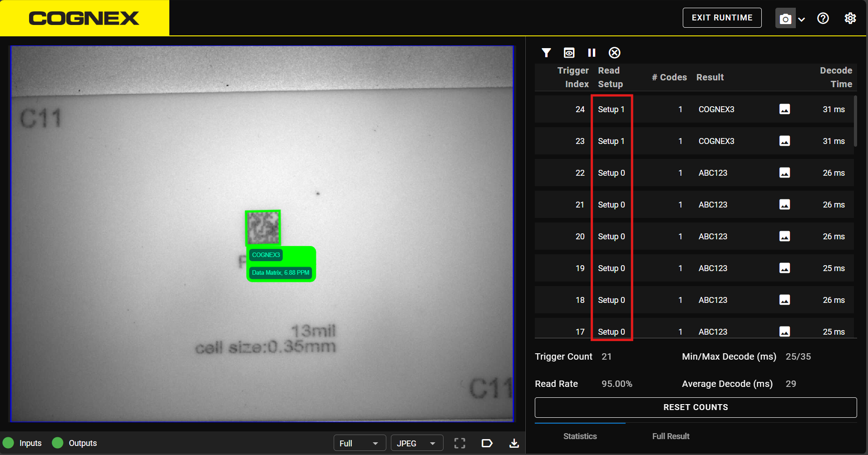868x455 pixels.
Task: Switch to the Statistics tab
Action: coord(580,436)
